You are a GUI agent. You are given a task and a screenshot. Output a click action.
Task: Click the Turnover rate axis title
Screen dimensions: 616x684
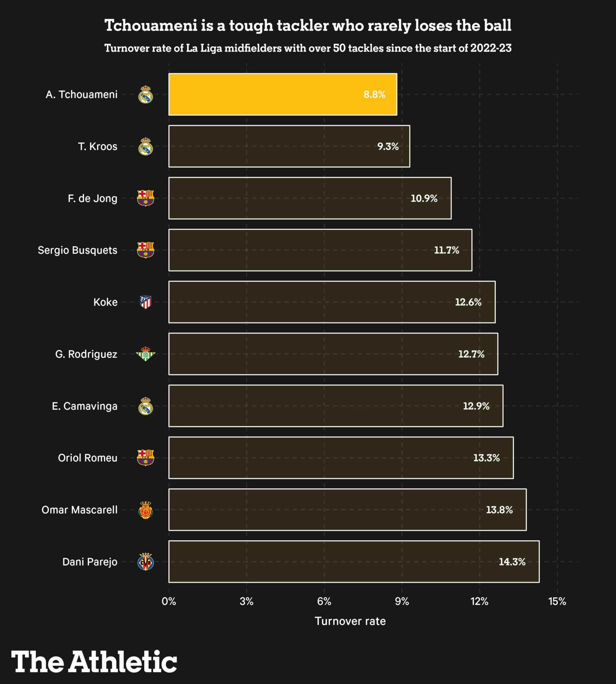(350, 621)
